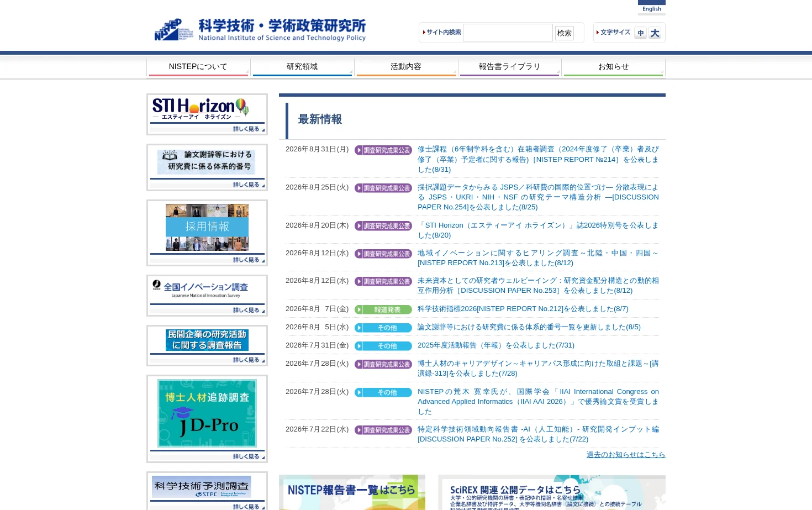Open the 2025年度活動報告 news link
Viewport: 812px width, 510px height.
pos(496,345)
